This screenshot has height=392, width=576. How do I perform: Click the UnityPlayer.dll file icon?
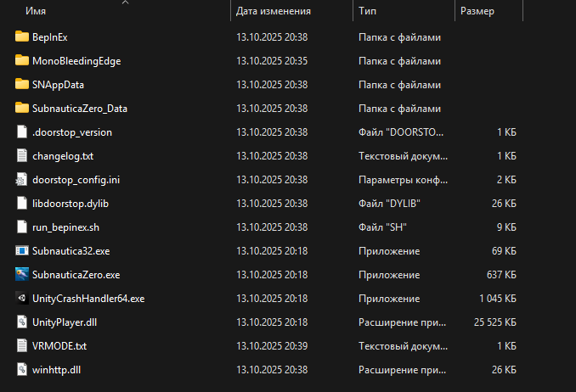[x=22, y=322]
